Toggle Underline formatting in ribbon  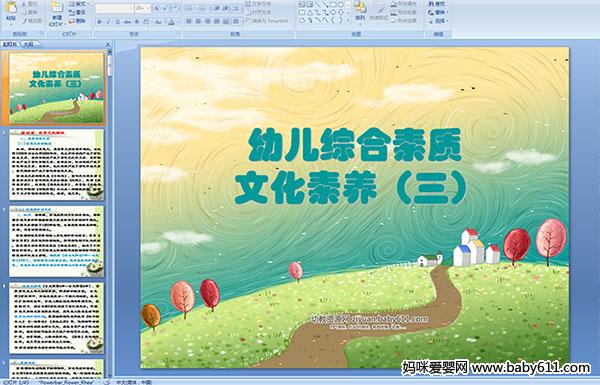[117, 22]
